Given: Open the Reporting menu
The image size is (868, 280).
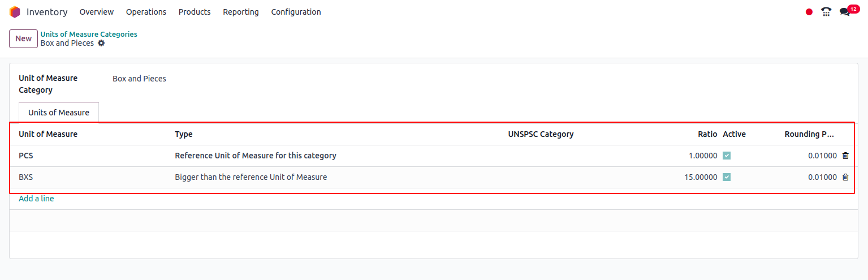Looking at the screenshot, I should click(241, 12).
